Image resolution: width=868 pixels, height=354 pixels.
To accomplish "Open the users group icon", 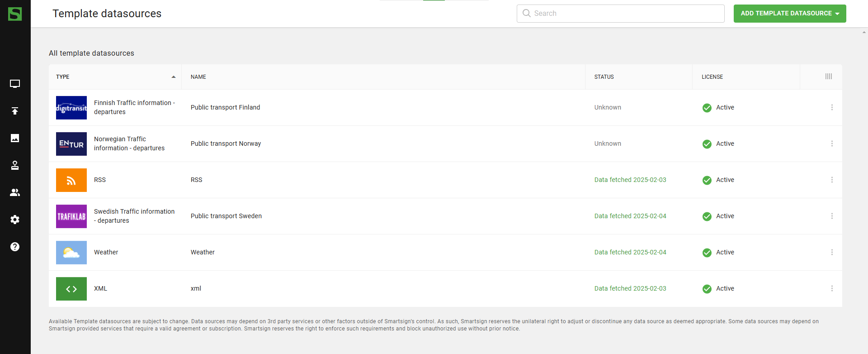I will coord(15,192).
